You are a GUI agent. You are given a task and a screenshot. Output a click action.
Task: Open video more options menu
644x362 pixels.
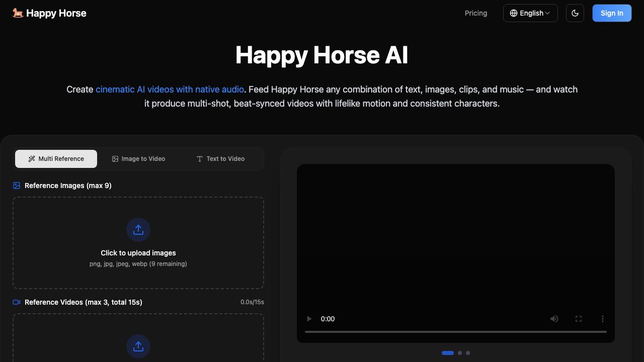coord(603,319)
